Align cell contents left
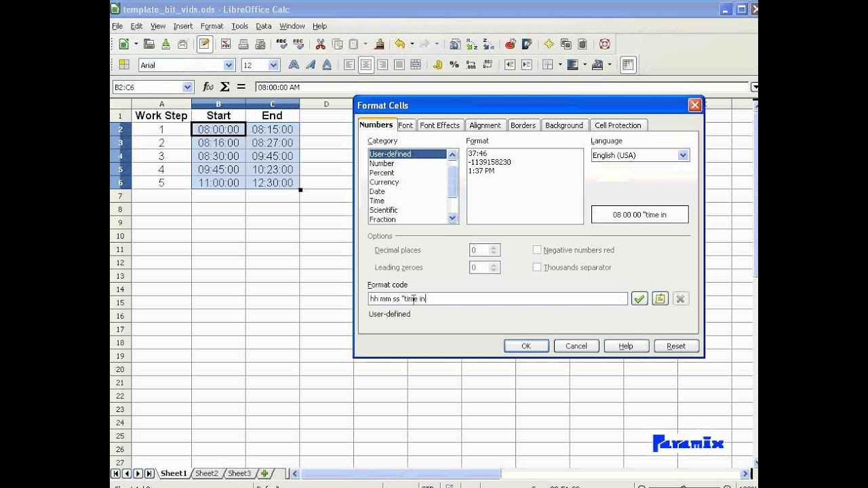This screenshot has height=488, width=868. [x=349, y=64]
